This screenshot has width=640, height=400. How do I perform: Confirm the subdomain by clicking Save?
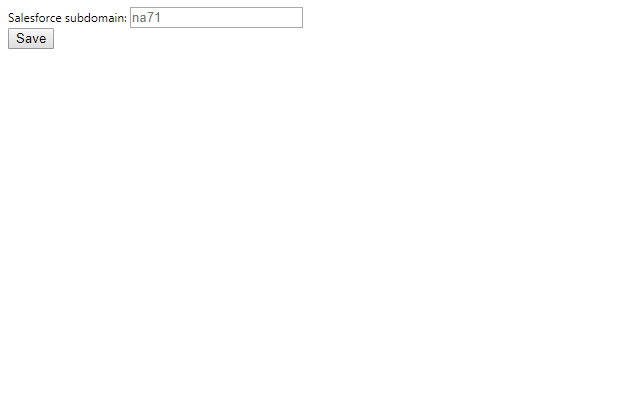(x=31, y=38)
